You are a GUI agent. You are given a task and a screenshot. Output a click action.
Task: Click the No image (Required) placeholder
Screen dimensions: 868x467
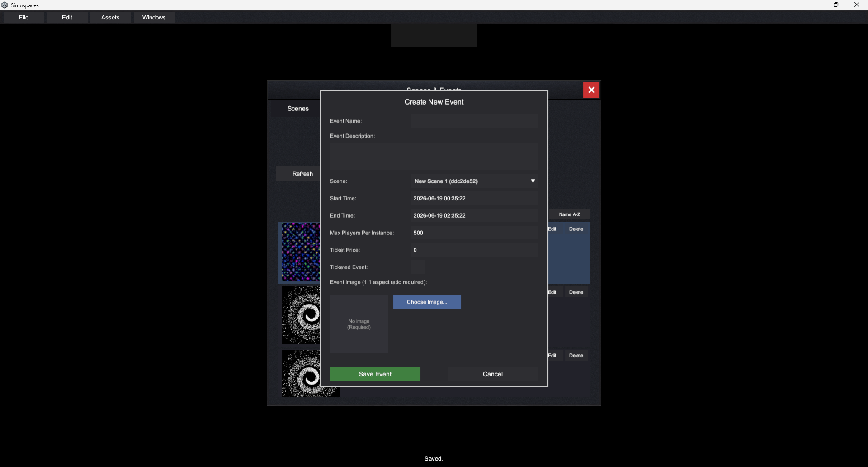point(359,324)
